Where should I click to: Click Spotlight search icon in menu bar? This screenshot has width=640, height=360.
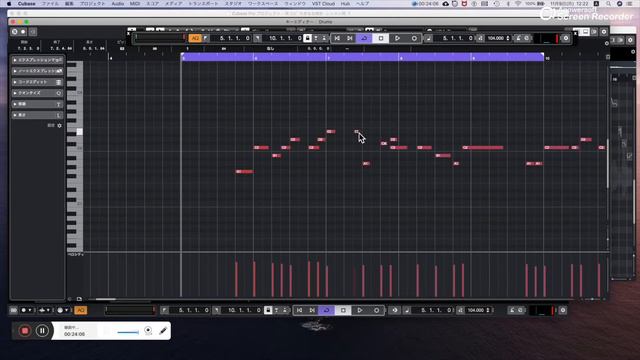click(x=609, y=4)
